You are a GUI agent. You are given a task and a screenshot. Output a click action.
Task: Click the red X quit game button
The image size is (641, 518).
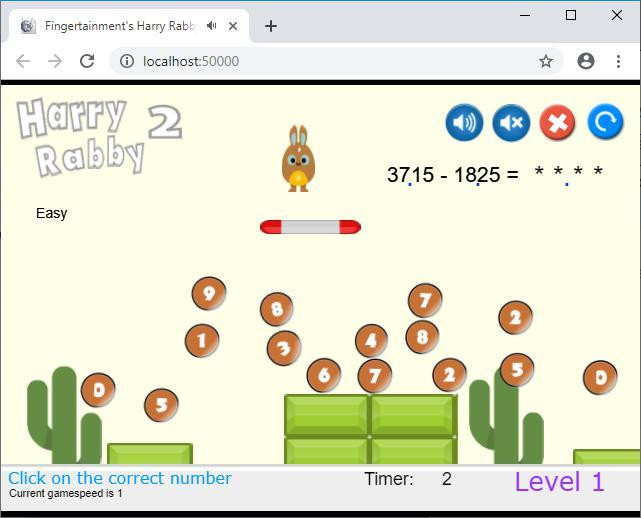tap(558, 122)
